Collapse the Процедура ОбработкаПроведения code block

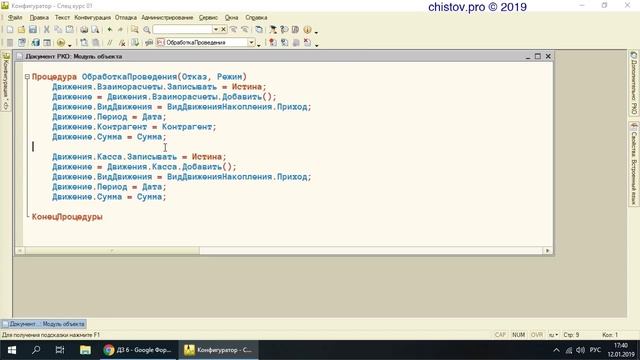(27, 76)
